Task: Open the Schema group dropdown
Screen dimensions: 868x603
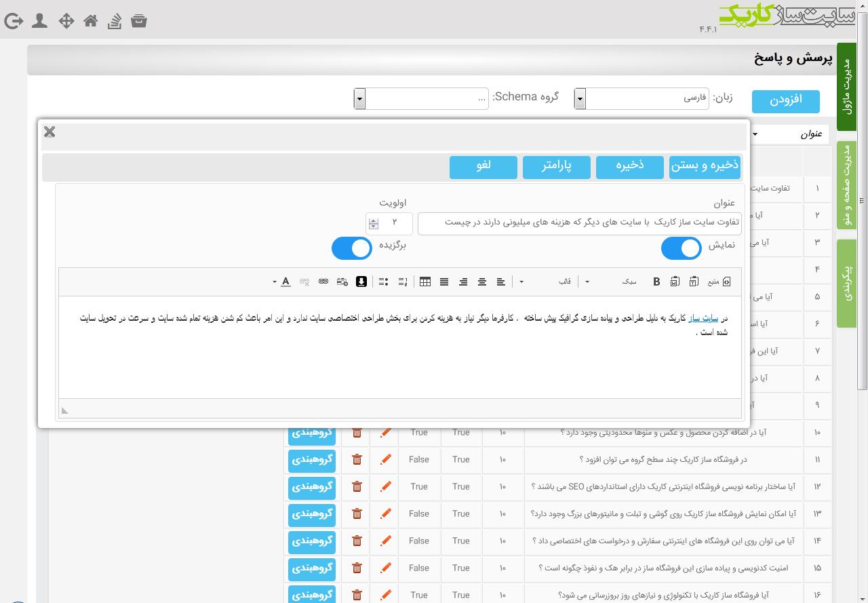Action: coord(421,98)
